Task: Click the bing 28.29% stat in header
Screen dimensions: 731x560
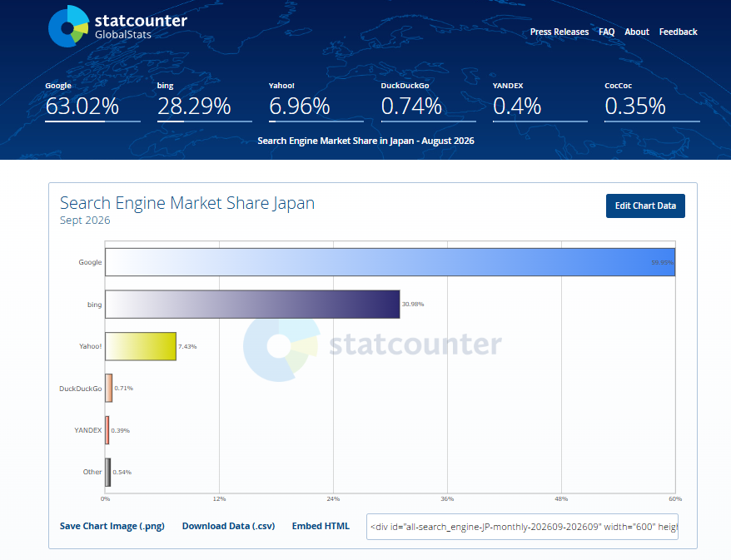Action: [x=204, y=102]
